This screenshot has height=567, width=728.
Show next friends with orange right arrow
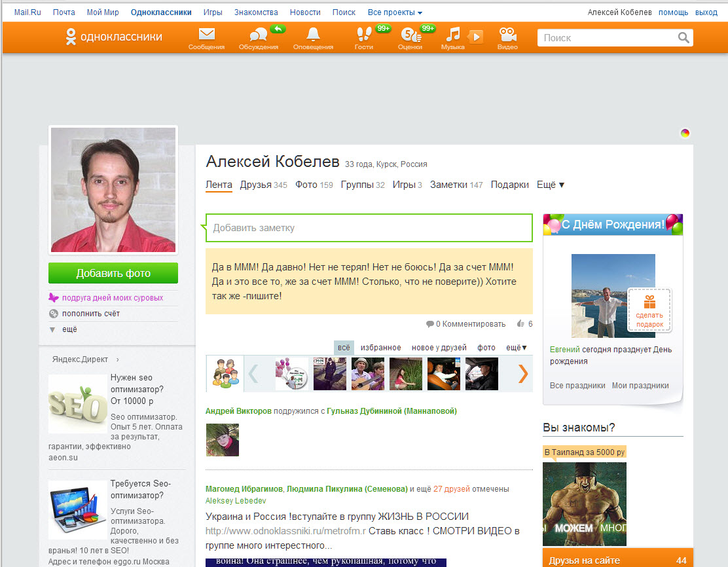523,373
